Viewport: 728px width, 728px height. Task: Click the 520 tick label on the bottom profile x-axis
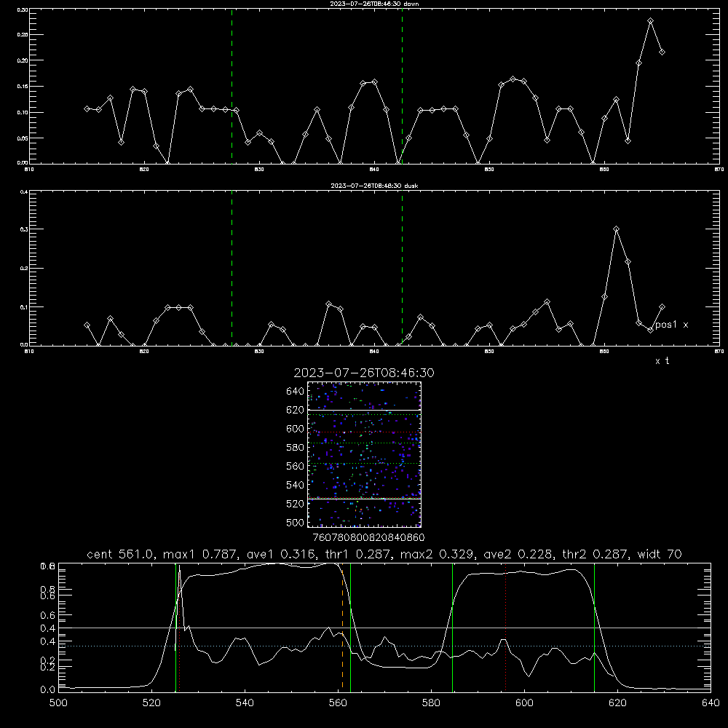coord(151,703)
